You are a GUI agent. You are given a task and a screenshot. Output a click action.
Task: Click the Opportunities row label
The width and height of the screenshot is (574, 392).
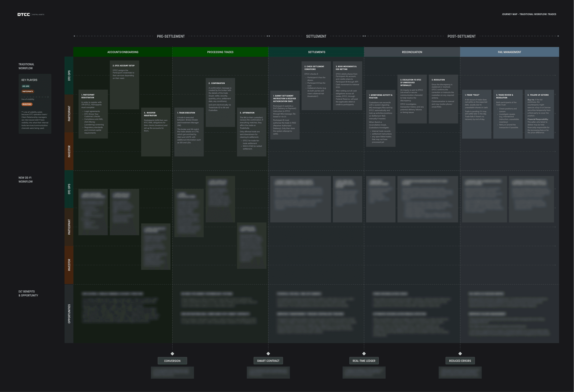coord(69,313)
